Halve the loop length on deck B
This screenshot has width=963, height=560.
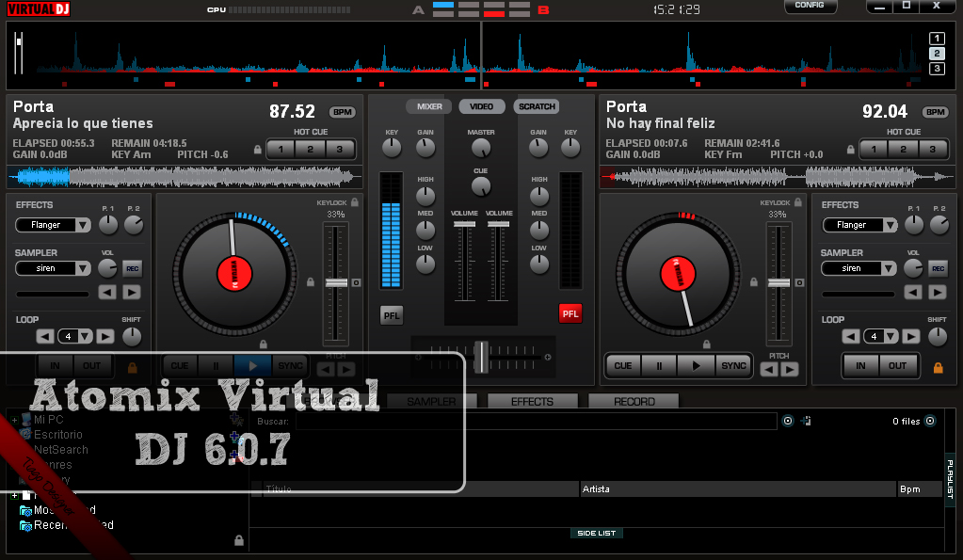tap(851, 337)
